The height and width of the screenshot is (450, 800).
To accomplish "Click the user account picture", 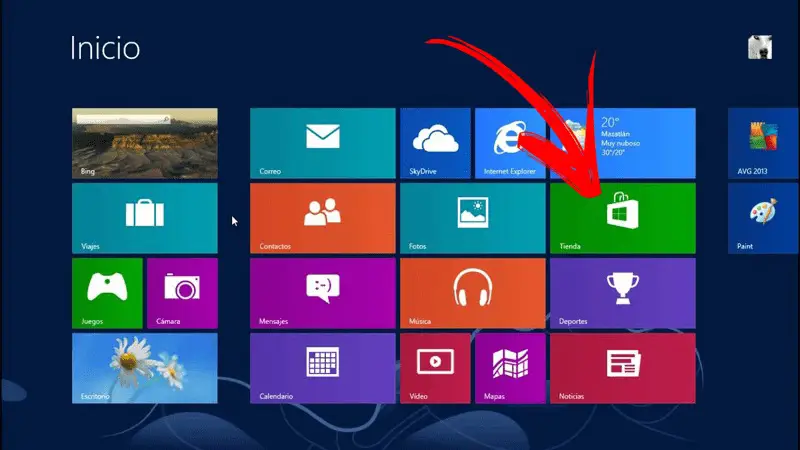I will [760, 47].
